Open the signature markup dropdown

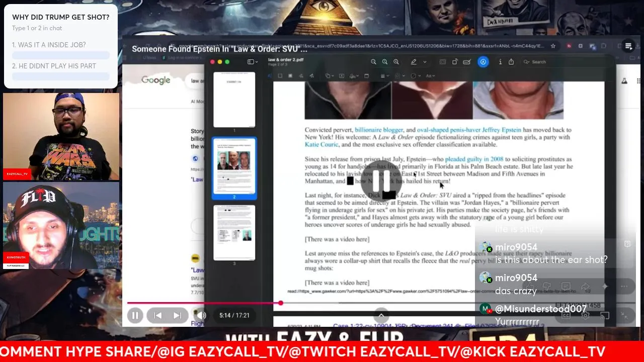[x=355, y=76]
